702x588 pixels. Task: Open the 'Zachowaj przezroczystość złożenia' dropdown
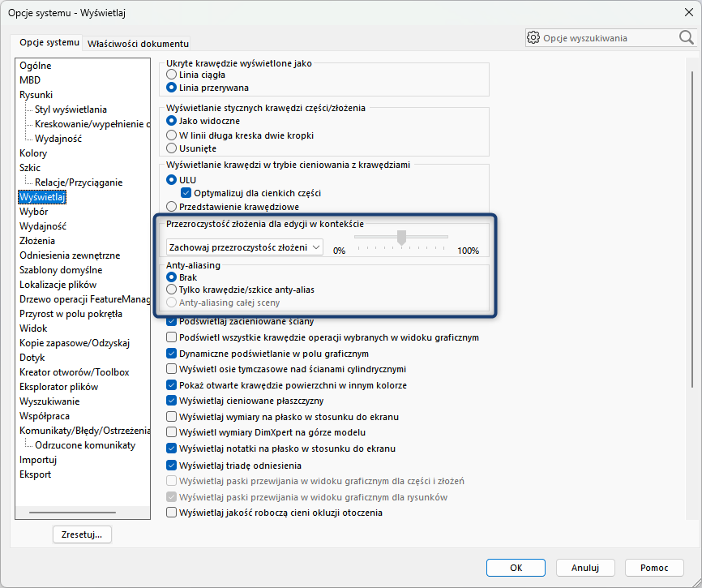pos(244,247)
